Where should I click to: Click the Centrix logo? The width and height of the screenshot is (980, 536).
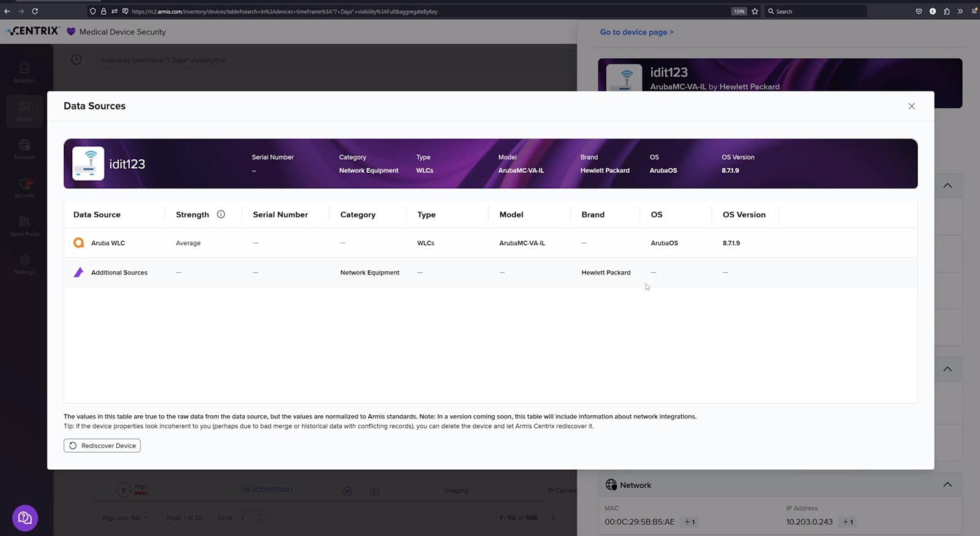(x=33, y=31)
